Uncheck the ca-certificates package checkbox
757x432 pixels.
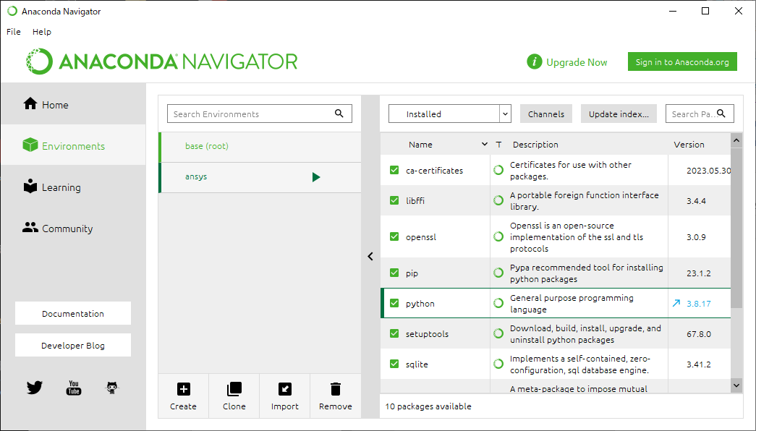(x=394, y=170)
